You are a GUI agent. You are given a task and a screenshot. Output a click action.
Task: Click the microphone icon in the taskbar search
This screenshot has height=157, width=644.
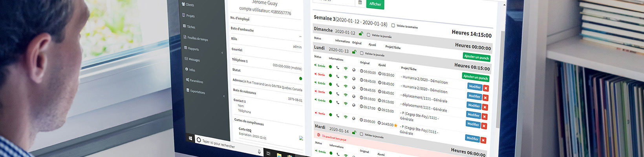259,152
